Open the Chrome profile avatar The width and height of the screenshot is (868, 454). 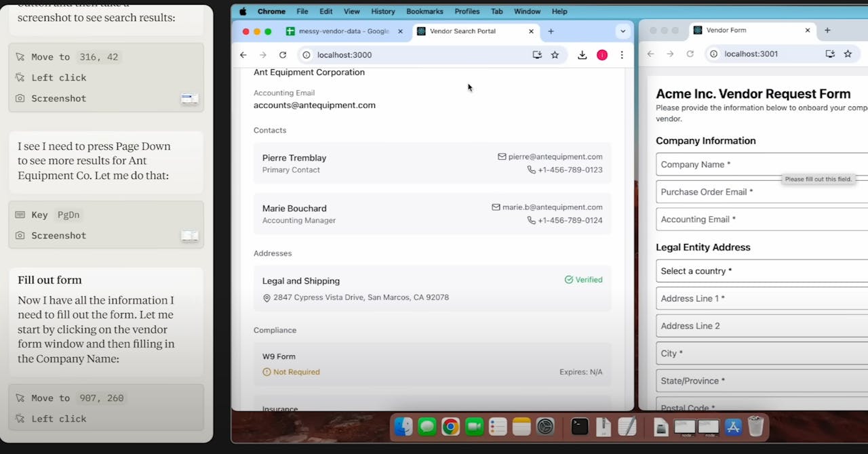tap(602, 55)
